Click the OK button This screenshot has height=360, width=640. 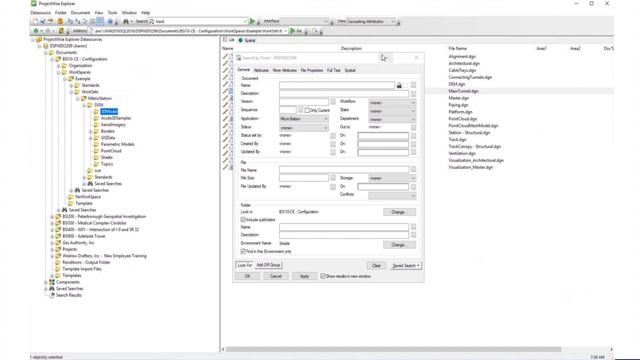pos(247,276)
